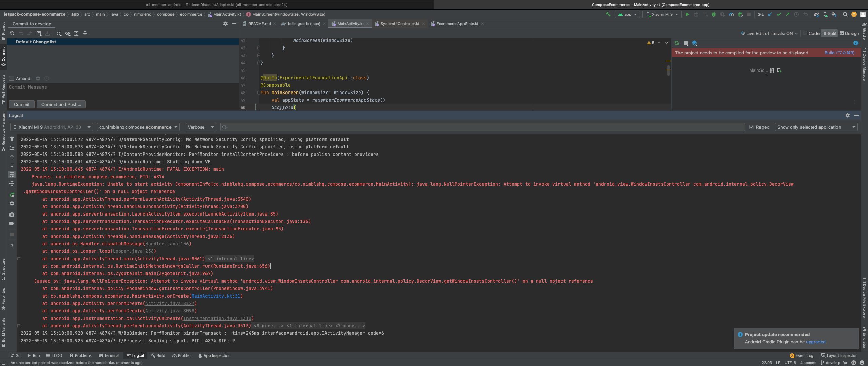868x366 pixels.
Task: Open the Xiaomi MI 9 logcat device dropdown
Action: coord(52,127)
